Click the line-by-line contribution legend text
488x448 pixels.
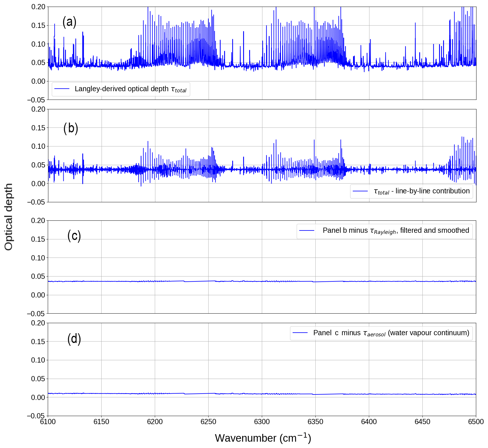point(422,191)
